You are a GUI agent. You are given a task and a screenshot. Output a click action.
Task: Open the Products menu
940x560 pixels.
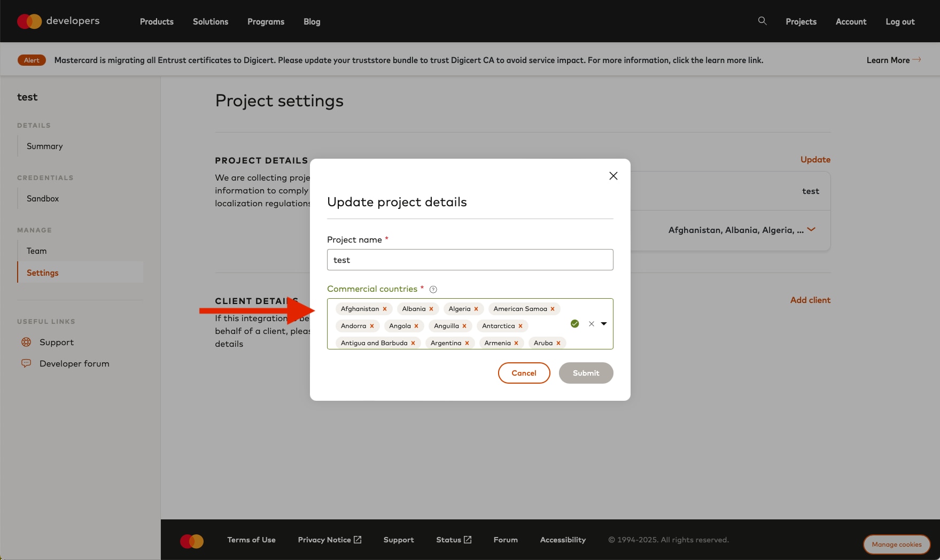pyautogui.click(x=157, y=21)
